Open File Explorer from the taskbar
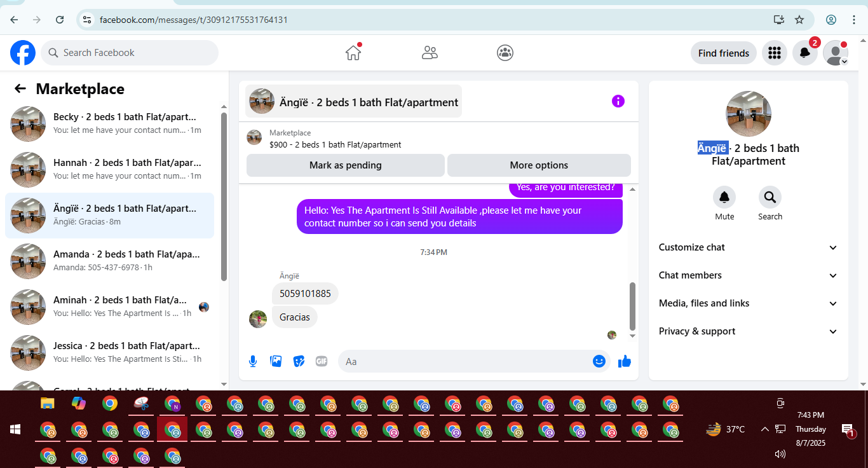 click(x=48, y=403)
